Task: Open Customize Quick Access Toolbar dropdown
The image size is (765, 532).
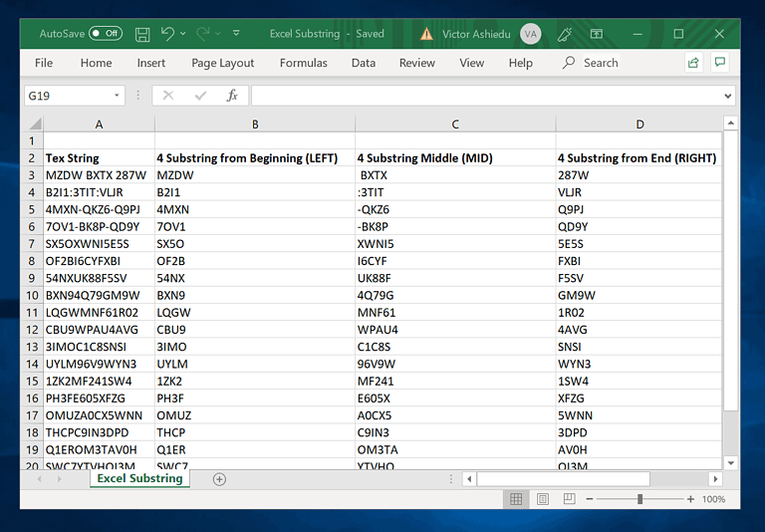Action: point(236,33)
